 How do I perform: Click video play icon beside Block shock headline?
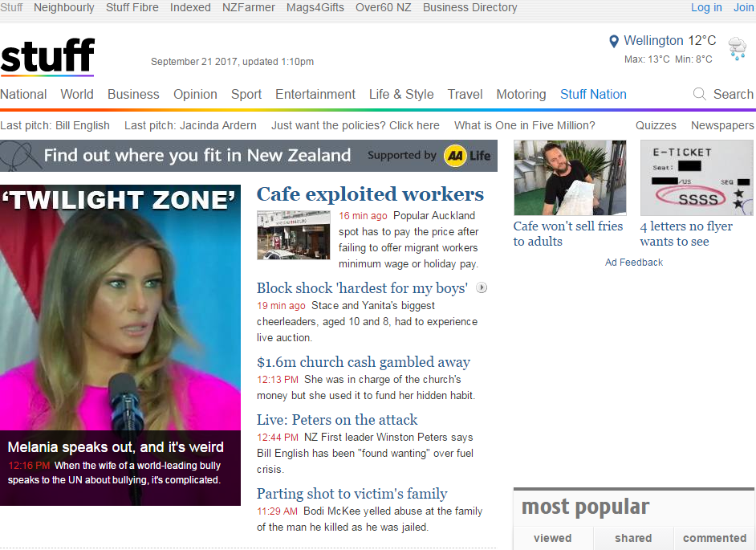tap(482, 288)
